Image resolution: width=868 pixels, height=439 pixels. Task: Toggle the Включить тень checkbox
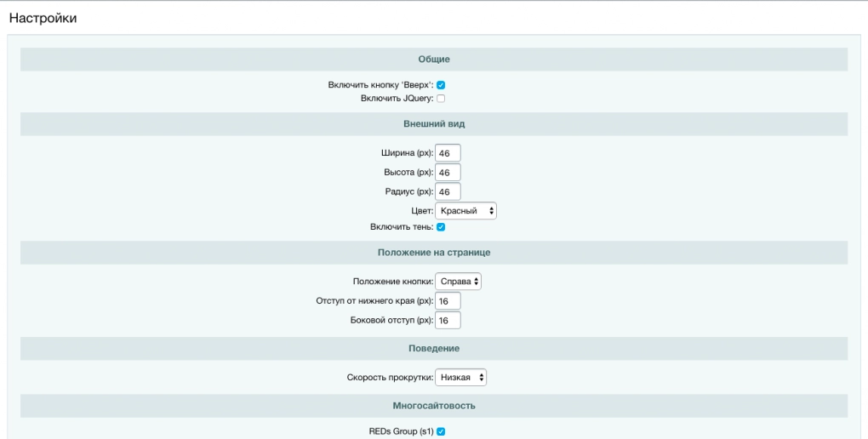click(x=441, y=227)
